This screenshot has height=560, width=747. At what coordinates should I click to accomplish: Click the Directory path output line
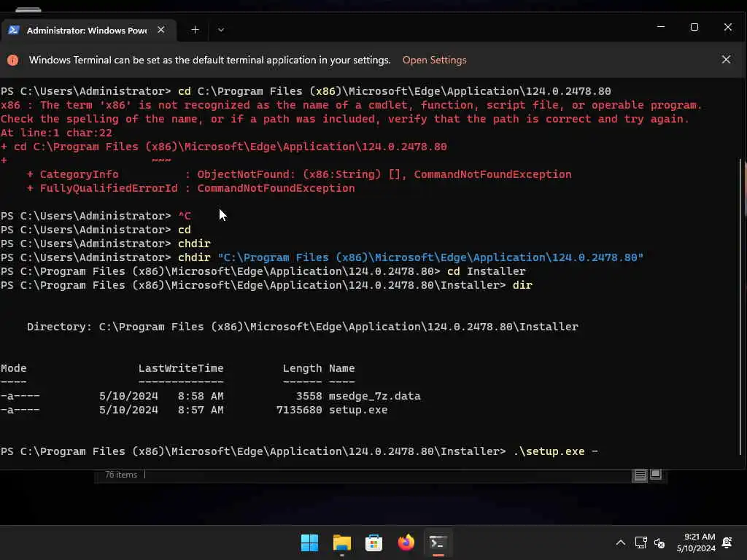(303, 327)
